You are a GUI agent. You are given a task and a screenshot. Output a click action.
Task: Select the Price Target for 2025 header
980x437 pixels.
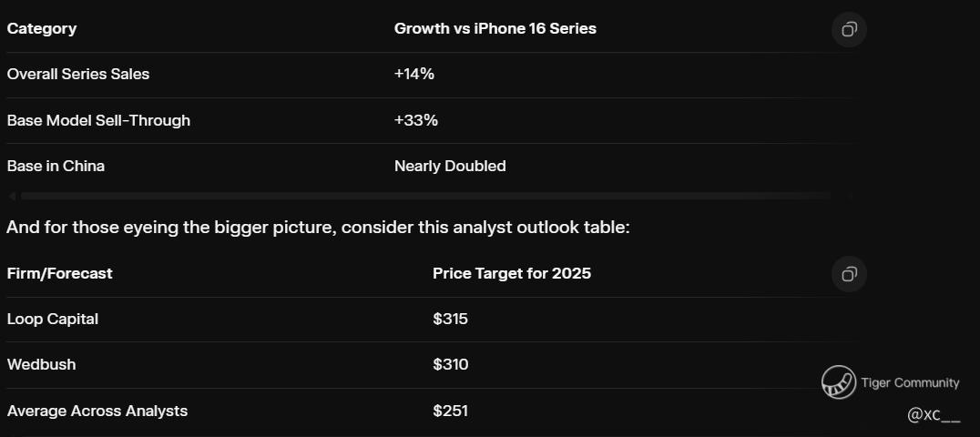pyautogui.click(x=512, y=273)
